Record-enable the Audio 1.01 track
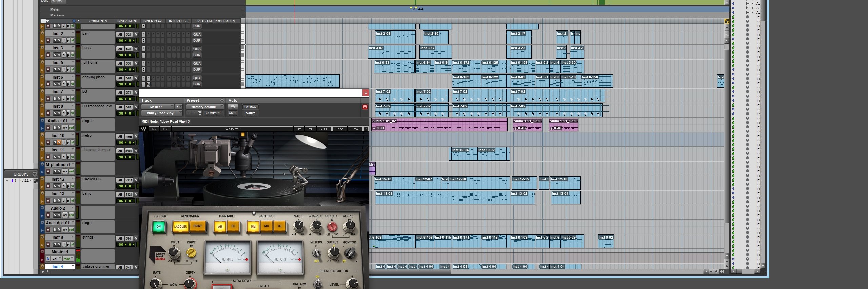Viewport: 868px width, 289px height. point(48,128)
